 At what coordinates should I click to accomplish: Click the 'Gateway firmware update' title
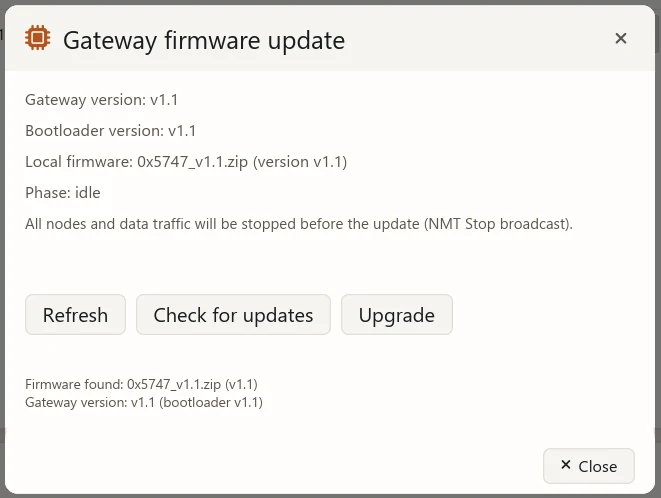click(204, 40)
